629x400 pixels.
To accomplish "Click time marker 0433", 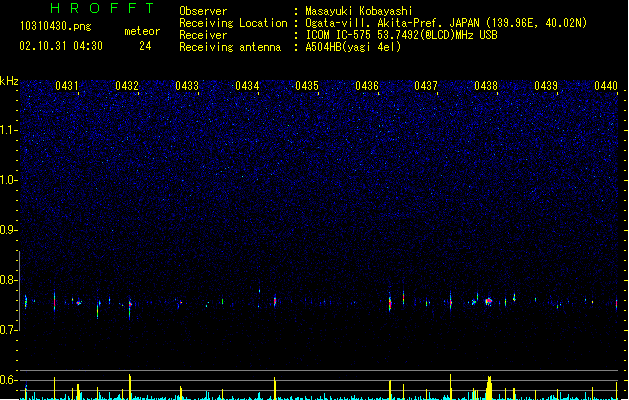I will (187, 86).
